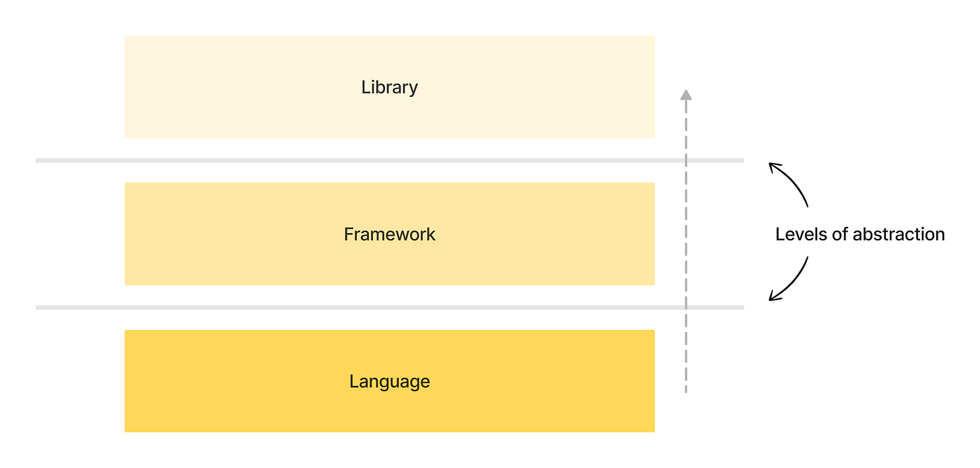
Task: Click where dashed arrow crosses upper divider
Action: [x=686, y=160]
